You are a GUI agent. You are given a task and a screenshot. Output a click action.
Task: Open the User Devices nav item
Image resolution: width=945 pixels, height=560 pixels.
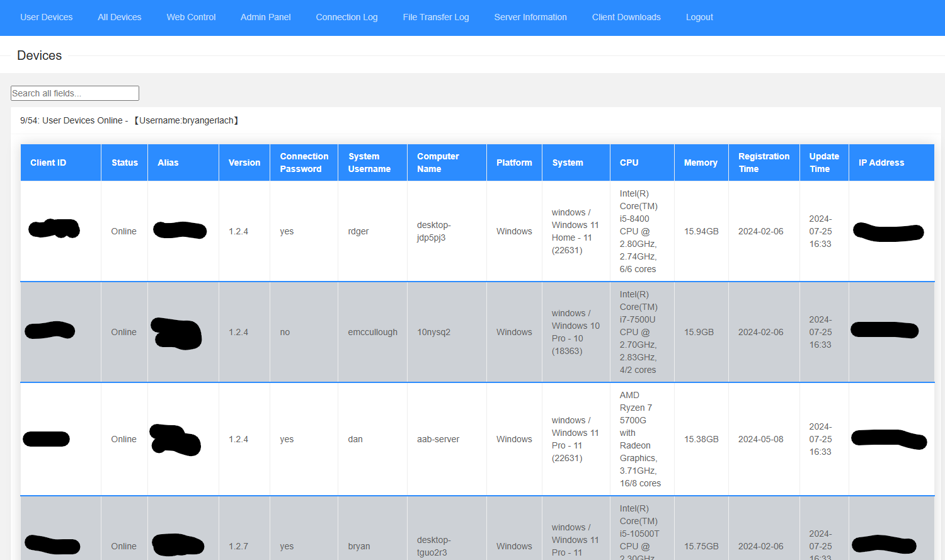46,17
